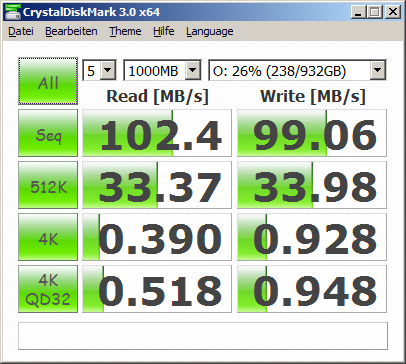Screen dimensions: 406x364
Task: Open the Bearbeiten menu
Action: click(x=71, y=31)
